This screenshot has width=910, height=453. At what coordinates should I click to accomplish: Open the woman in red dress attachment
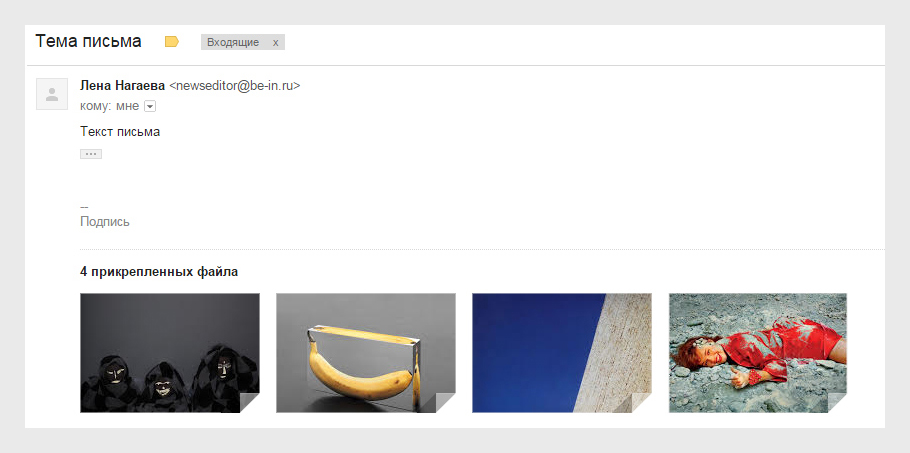pos(758,353)
